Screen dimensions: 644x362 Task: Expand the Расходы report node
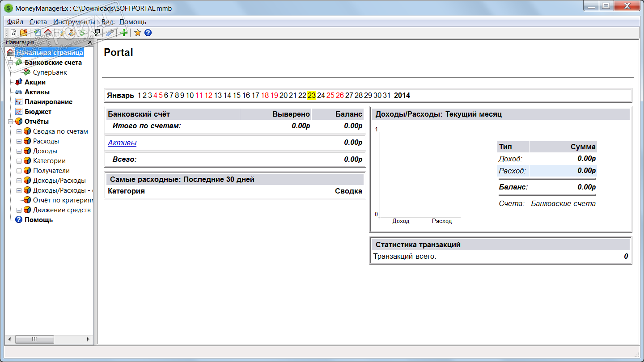pyautogui.click(x=18, y=141)
